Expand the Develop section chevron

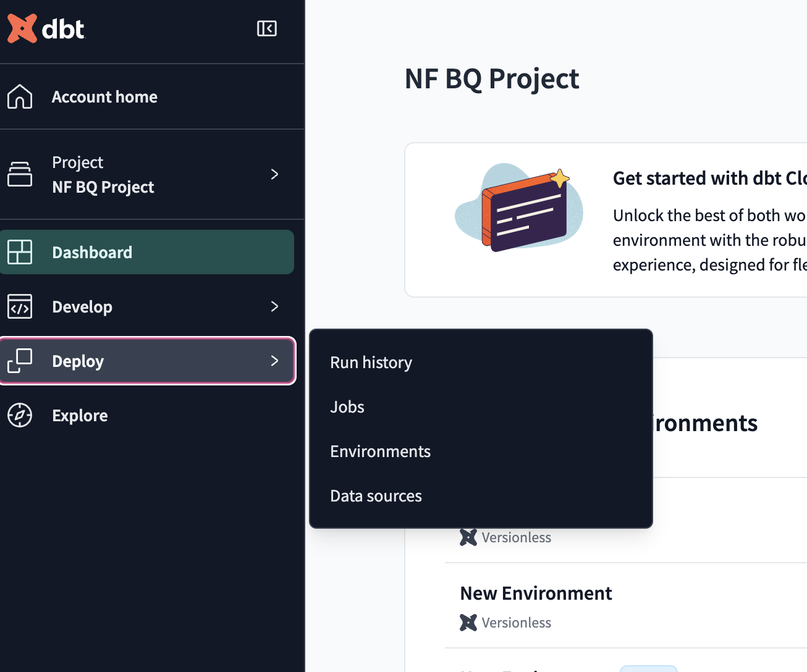tap(274, 306)
